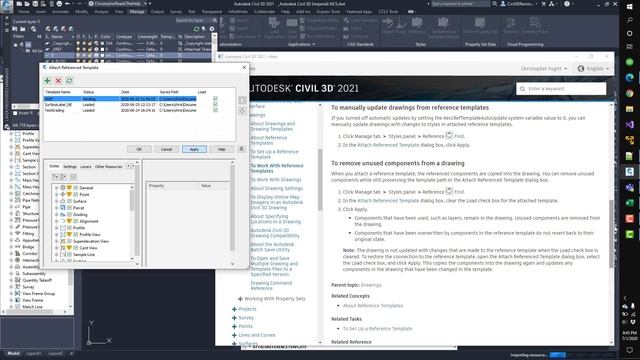Click the Plot printer icon in quick access toolbar

[59, 4]
